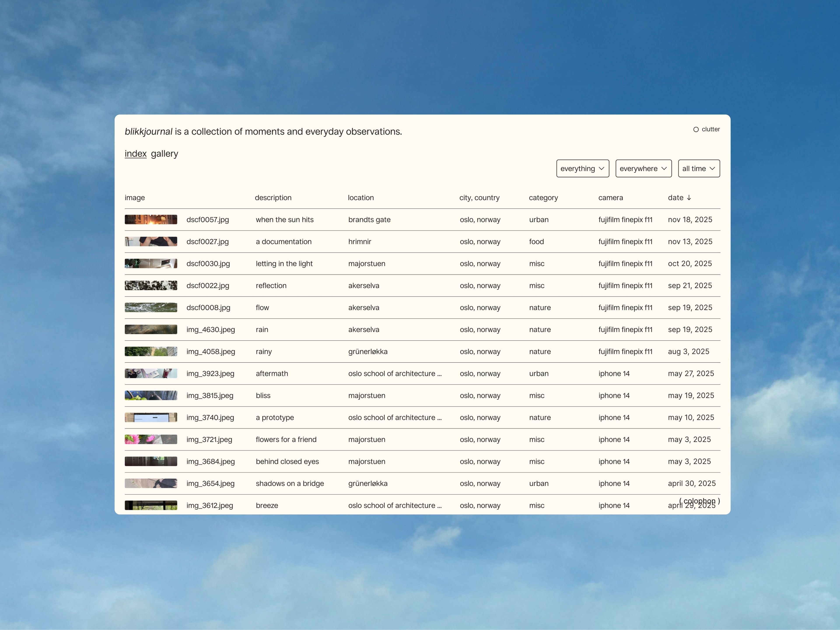Image resolution: width=840 pixels, height=630 pixels.
Task: Open thumbnail for img_3923.jpeg
Action: pos(151,374)
